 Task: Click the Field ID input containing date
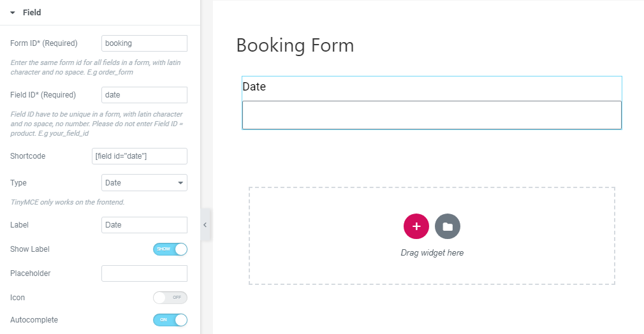point(144,95)
